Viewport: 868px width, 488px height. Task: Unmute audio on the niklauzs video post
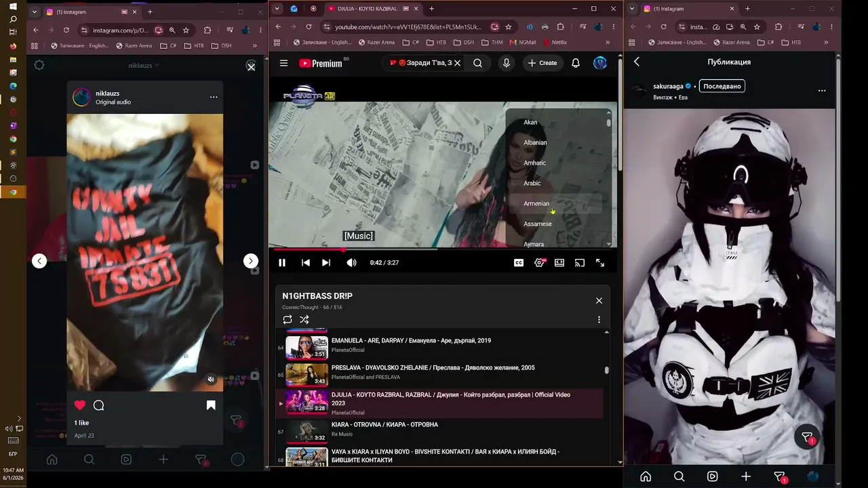(x=211, y=380)
